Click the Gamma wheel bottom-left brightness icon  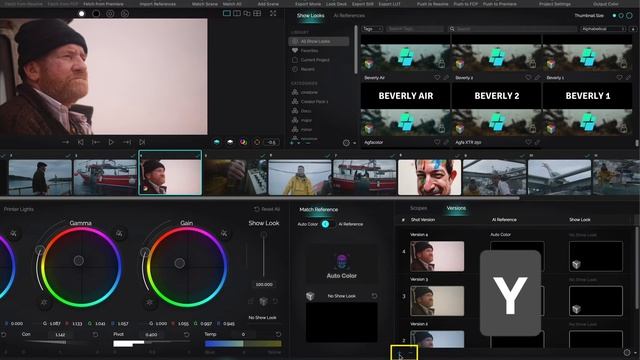tap(44, 302)
